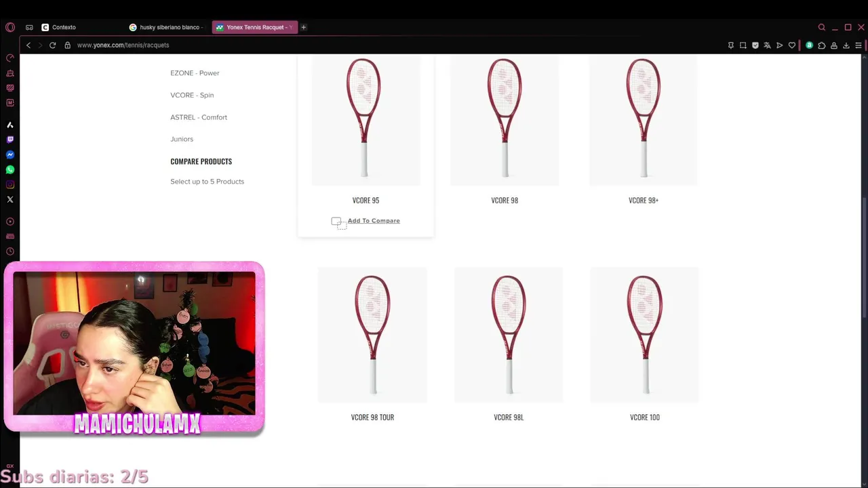Switch to the Contexto tab
Image resolution: width=868 pixels, height=488 pixels.
[x=79, y=27]
